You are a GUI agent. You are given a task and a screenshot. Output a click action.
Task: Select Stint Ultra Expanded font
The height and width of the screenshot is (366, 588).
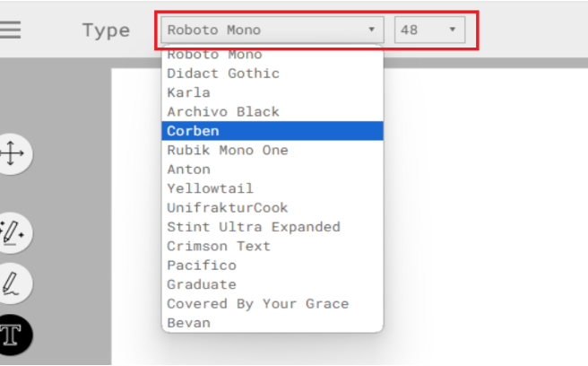[x=254, y=226]
